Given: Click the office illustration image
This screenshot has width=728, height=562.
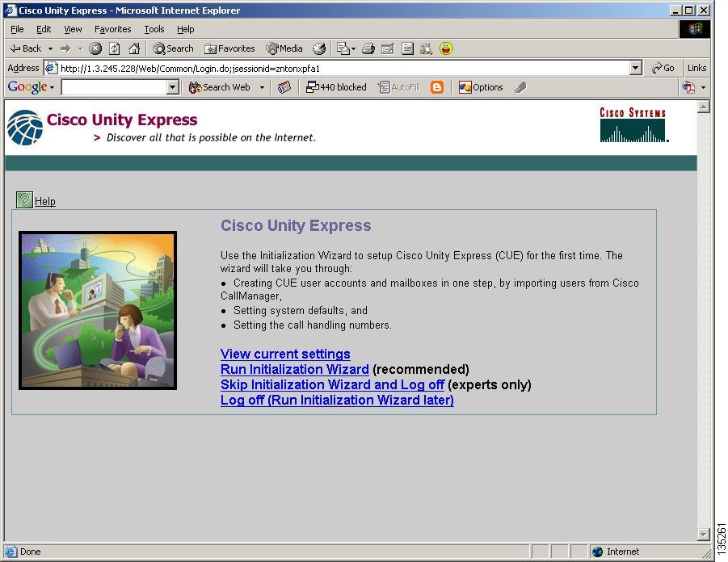Looking at the screenshot, I should [x=98, y=310].
